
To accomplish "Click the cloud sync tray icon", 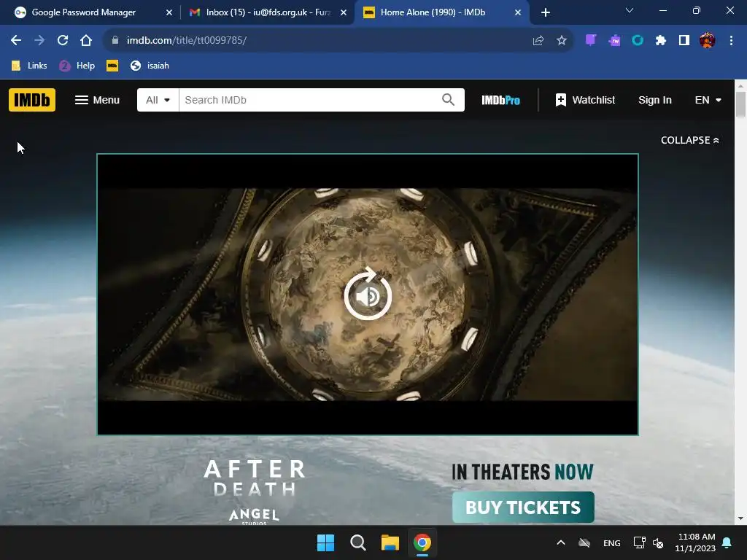I will [584, 542].
